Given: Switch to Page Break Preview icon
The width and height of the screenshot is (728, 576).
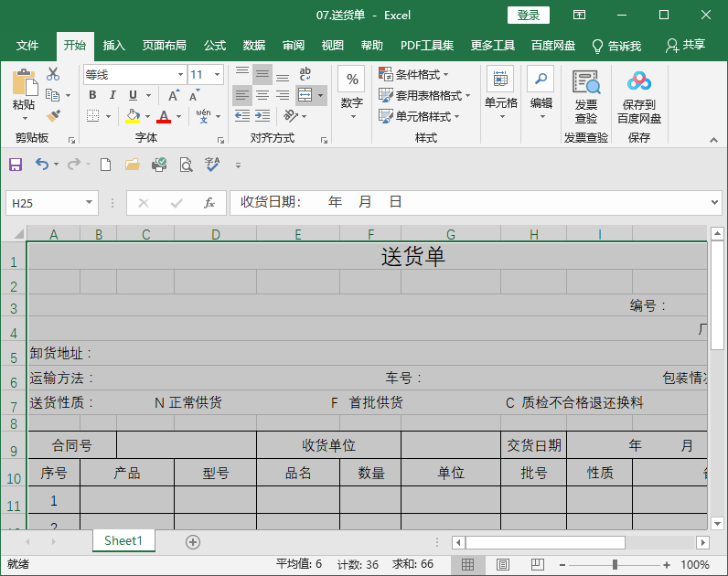Looking at the screenshot, I should (x=537, y=564).
